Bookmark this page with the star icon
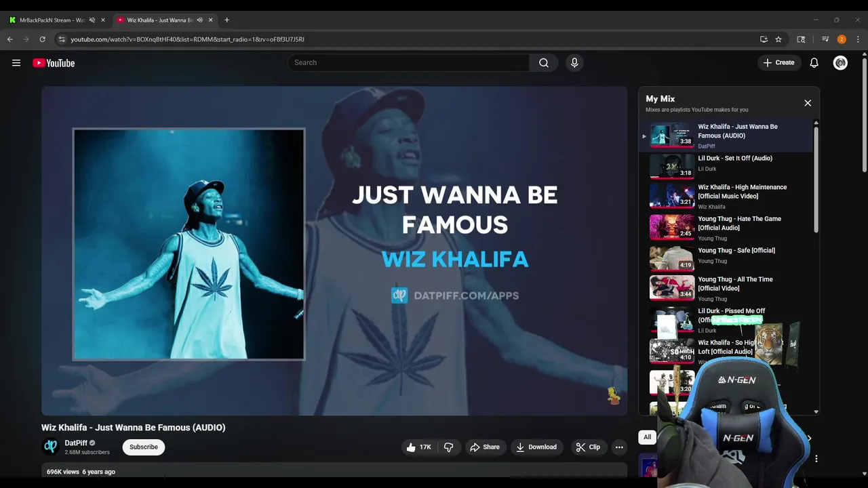Screen dimensions: 868x488 point(778,39)
